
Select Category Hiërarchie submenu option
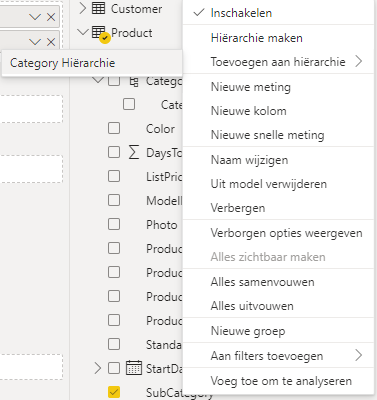[62, 63]
